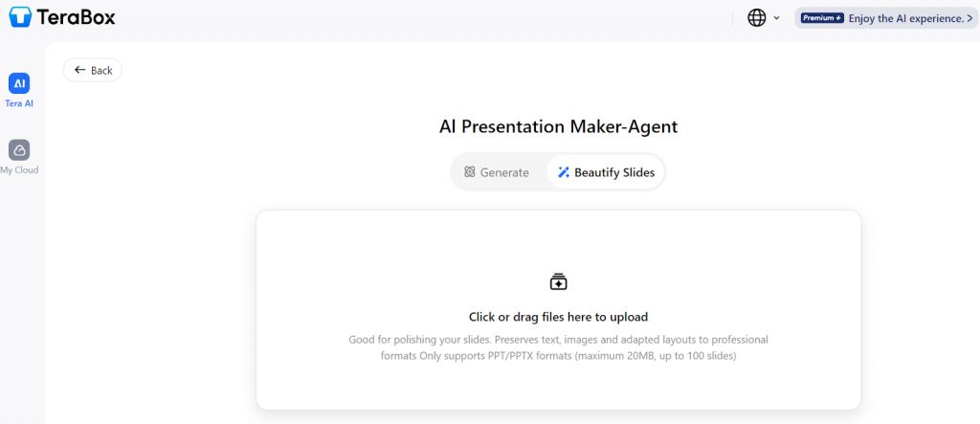Go back using the Back button
The image size is (980, 424).
tap(93, 70)
